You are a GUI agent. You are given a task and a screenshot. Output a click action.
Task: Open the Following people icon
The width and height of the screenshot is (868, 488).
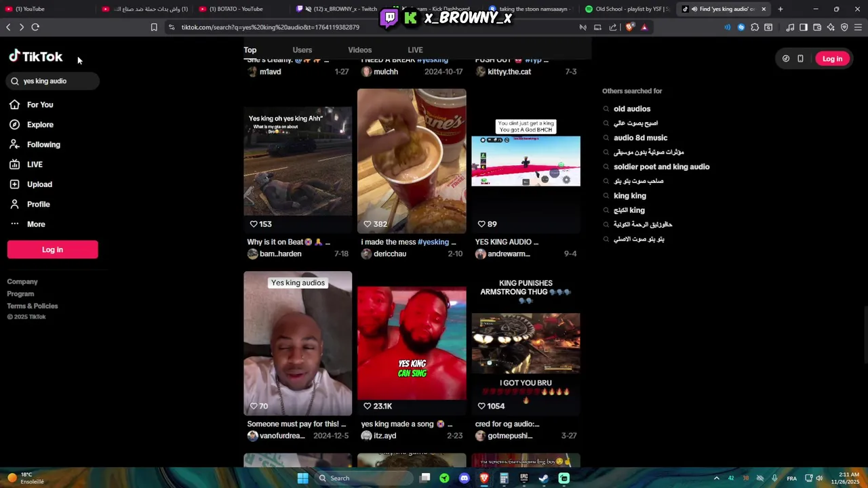(x=14, y=144)
